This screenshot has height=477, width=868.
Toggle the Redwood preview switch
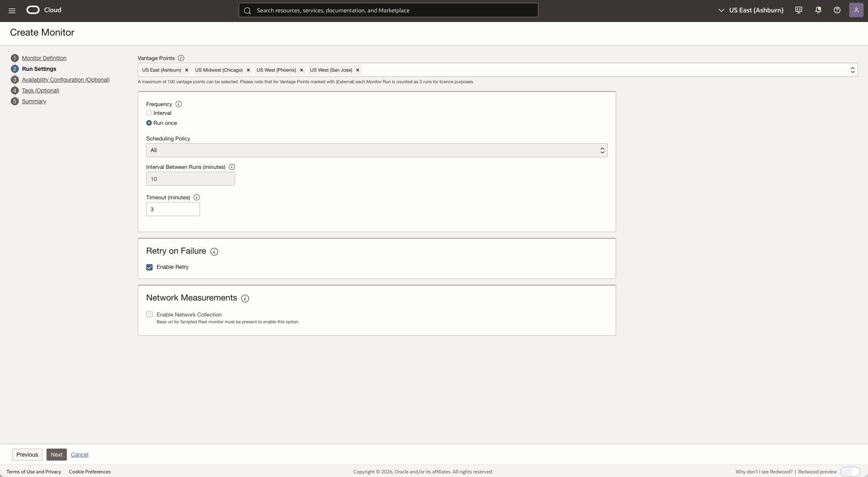(x=850, y=472)
